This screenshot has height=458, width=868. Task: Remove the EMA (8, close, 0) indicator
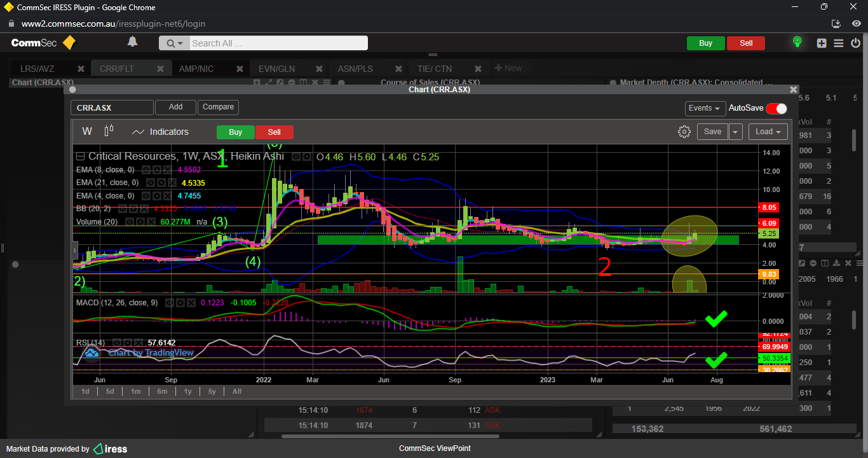pos(167,170)
